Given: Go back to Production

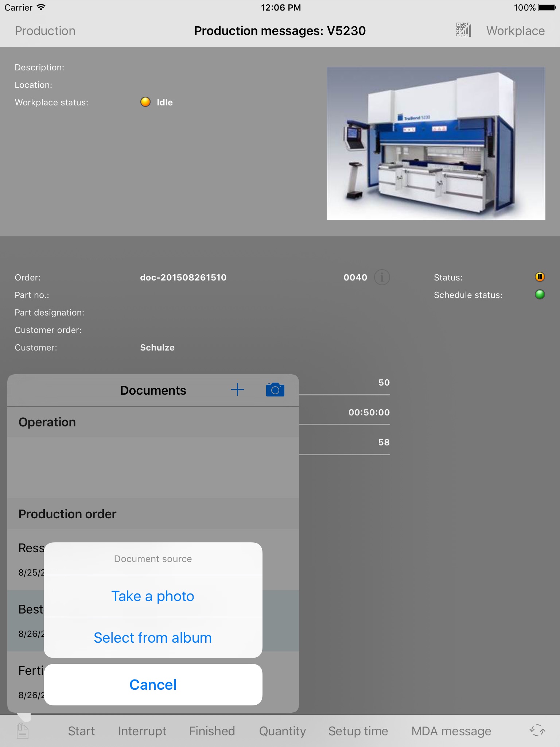Looking at the screenshot, I should pos(45,31).
